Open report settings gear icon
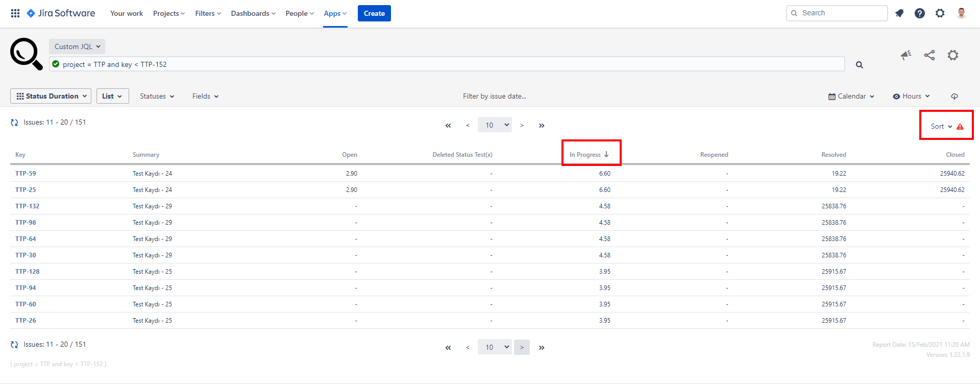This screenshot has height=384, width=980. point(953,55)
